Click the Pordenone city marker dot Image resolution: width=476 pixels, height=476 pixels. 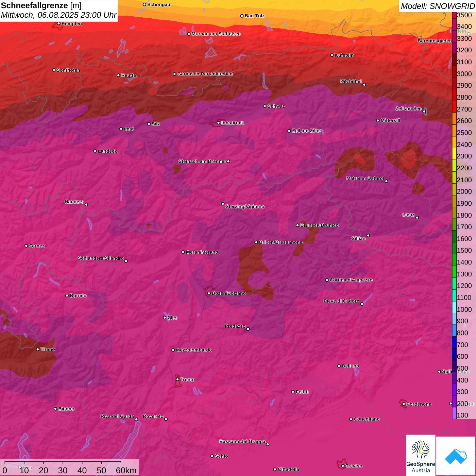click(404, 404)
